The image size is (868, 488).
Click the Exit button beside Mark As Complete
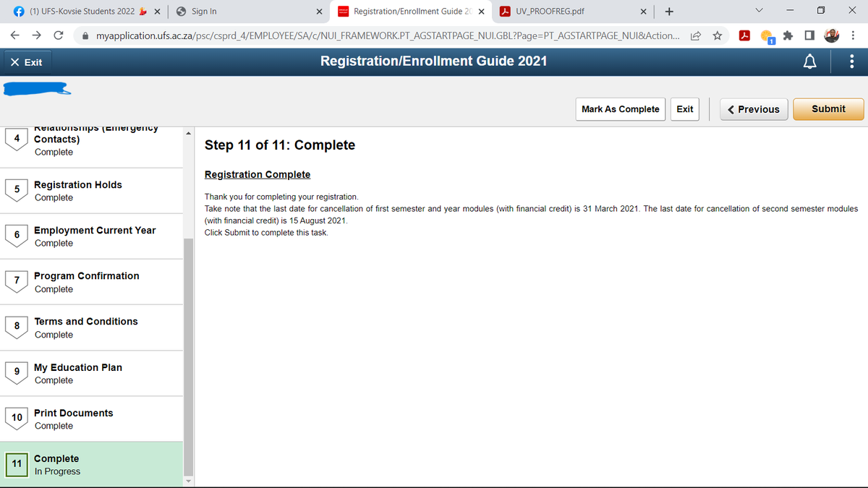click(684, 109)
